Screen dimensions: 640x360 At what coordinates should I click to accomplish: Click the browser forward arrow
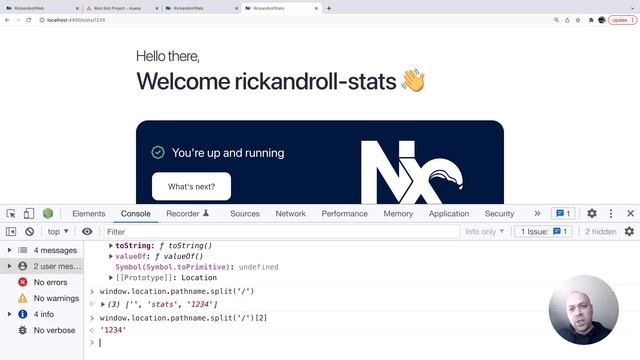click(18, 20)
